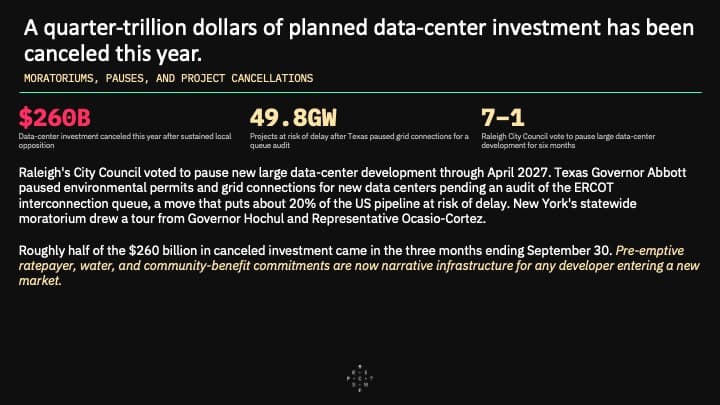Click the 7-1 vote statistic
The width and height of the screenshot is (720, 405).
(x=502, y=118)
